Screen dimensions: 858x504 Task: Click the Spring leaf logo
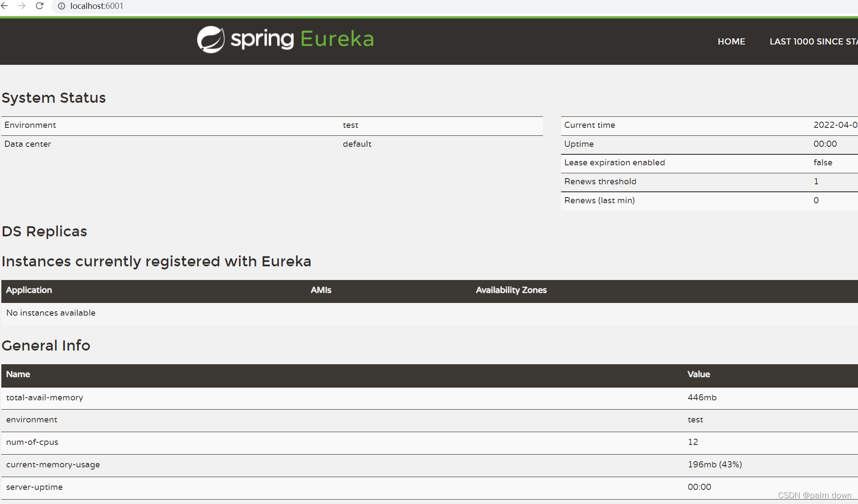(210, 39)
